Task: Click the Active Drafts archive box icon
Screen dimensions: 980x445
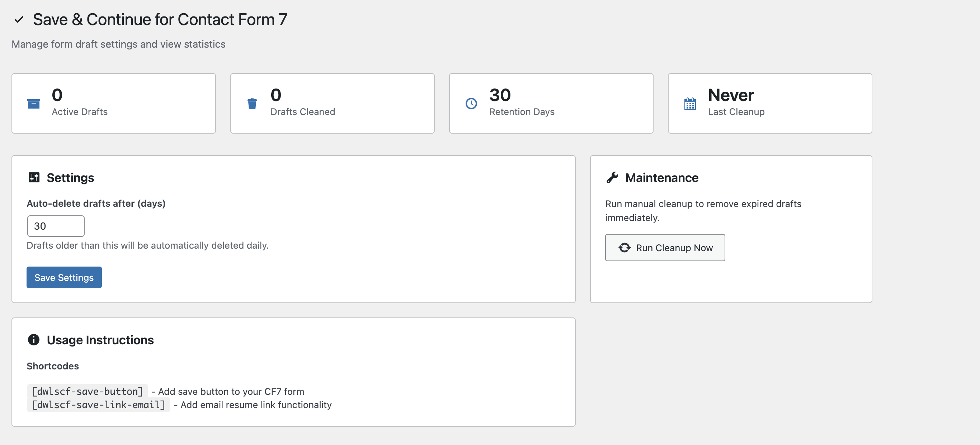Action: click(x=33, y=103)
